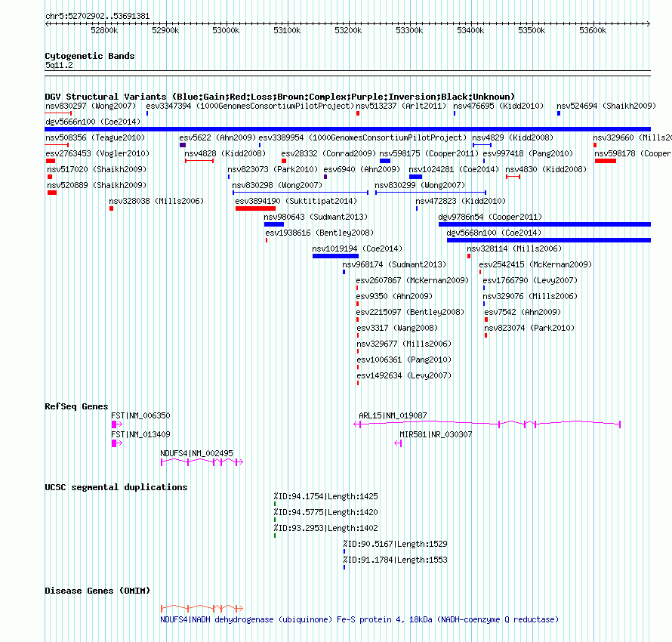Click ARL15|NM_019087 gene label

coord(393,415)
